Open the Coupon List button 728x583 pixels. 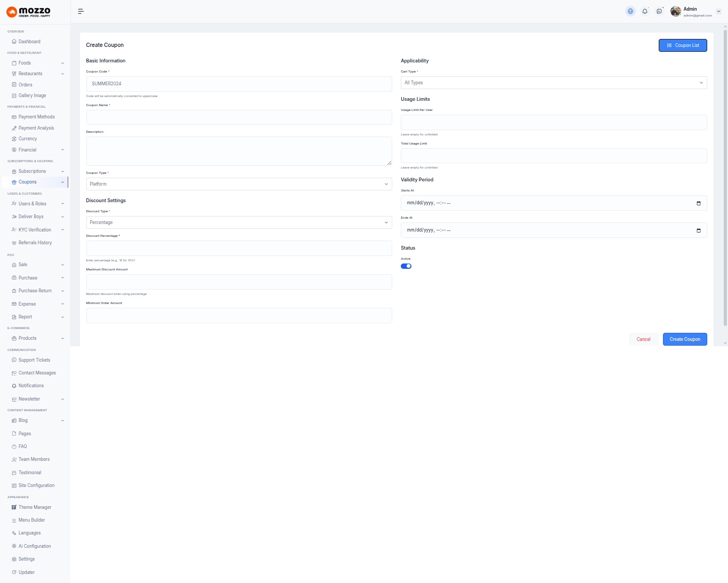tap(682, 45)
